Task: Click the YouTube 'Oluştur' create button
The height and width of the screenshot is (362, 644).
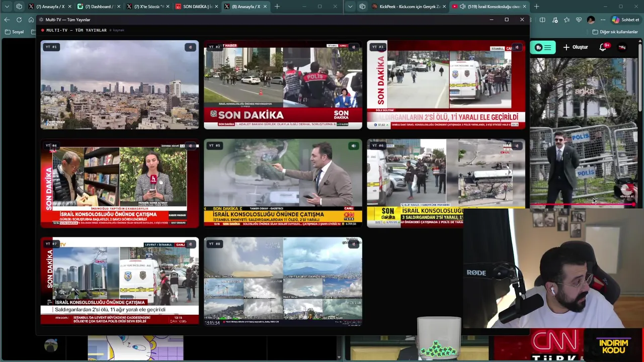Action: [576, 47]
